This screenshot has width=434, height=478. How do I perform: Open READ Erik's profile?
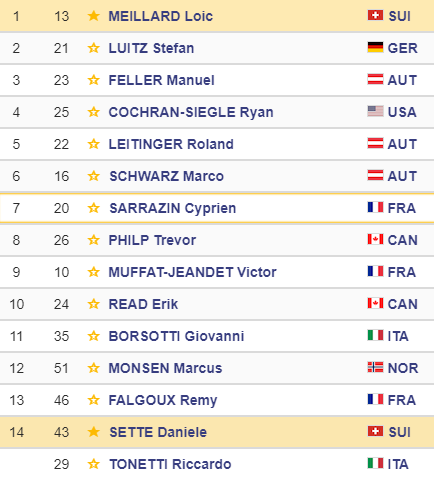[143, 304]
